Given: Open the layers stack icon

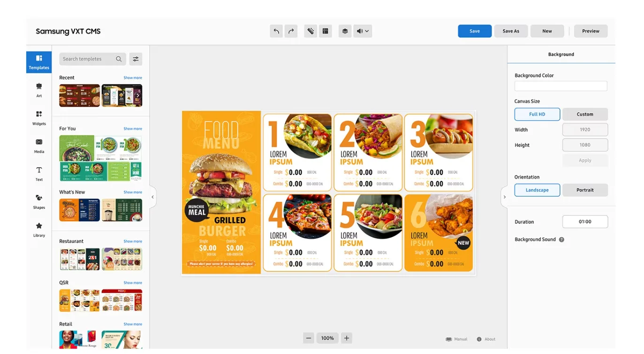Looking at the screenshot, I should 345,31.
